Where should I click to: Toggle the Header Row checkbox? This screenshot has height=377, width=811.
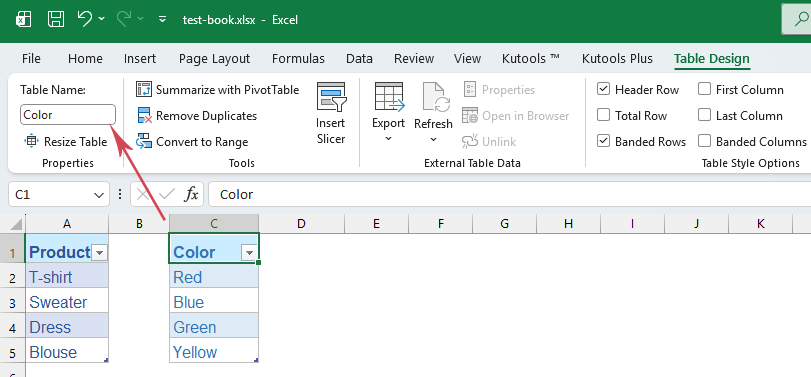pos(603,89)
